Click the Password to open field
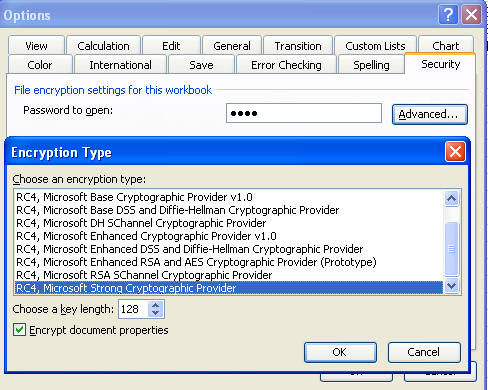Viewport: 488px width, 390px height. (304, 113)
